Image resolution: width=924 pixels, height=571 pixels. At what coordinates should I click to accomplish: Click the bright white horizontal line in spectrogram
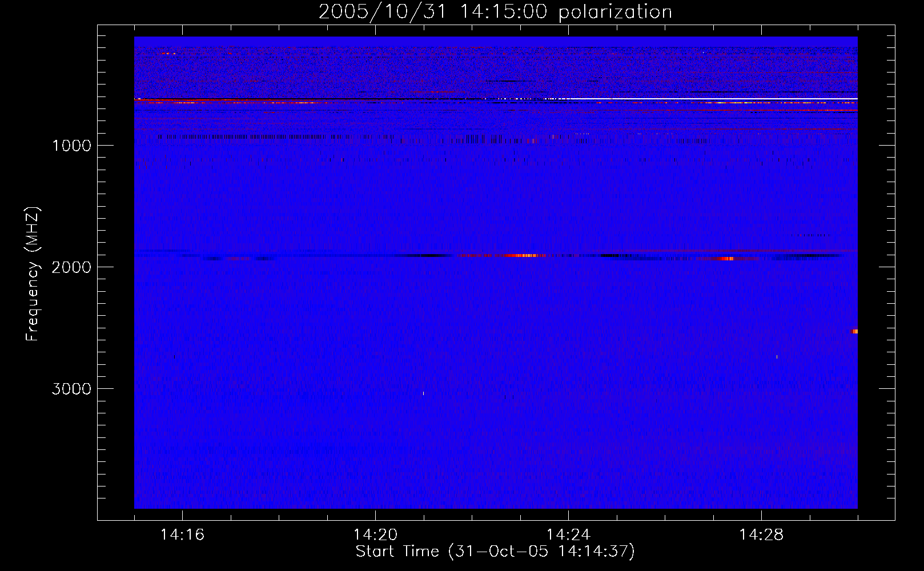tap(714, 99)
